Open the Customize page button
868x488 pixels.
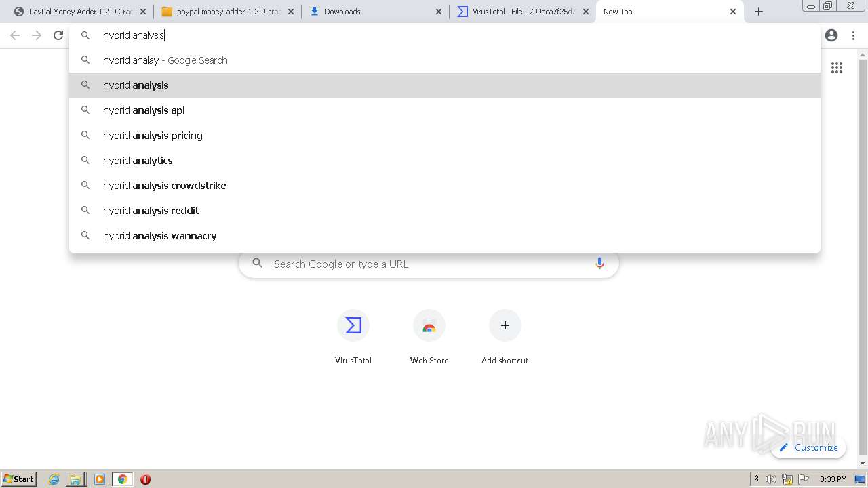point(808,447)
